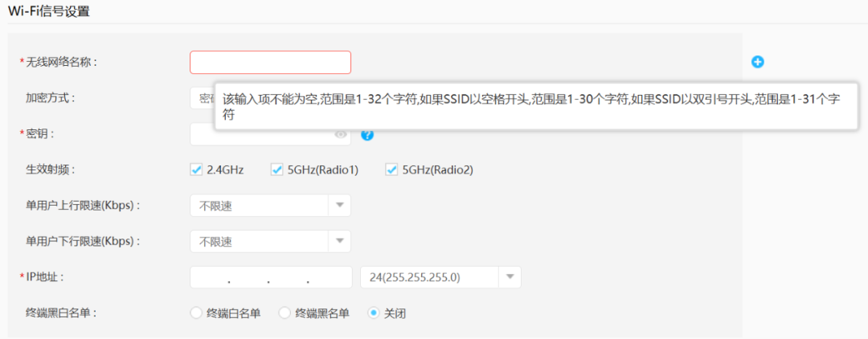The height and width of the screenshot is (339, 868).
Task: Expand the 单用户上行限速 dropdown
Action: 339,206
